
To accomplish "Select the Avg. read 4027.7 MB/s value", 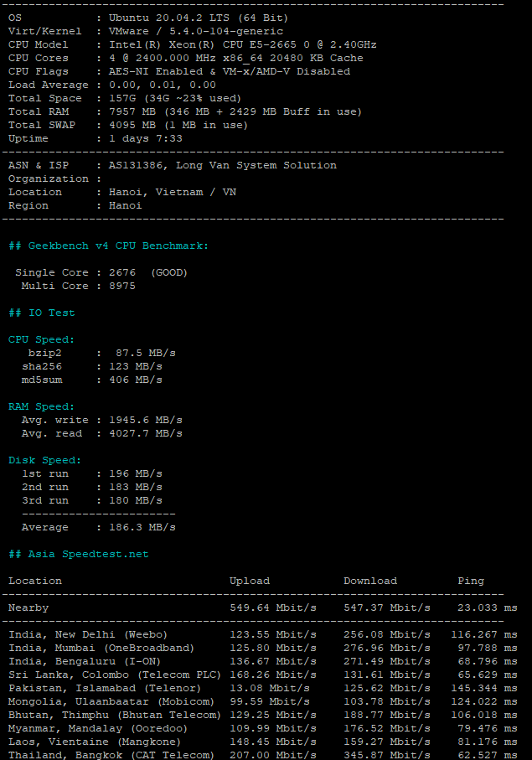I will (x=145, y=433).
